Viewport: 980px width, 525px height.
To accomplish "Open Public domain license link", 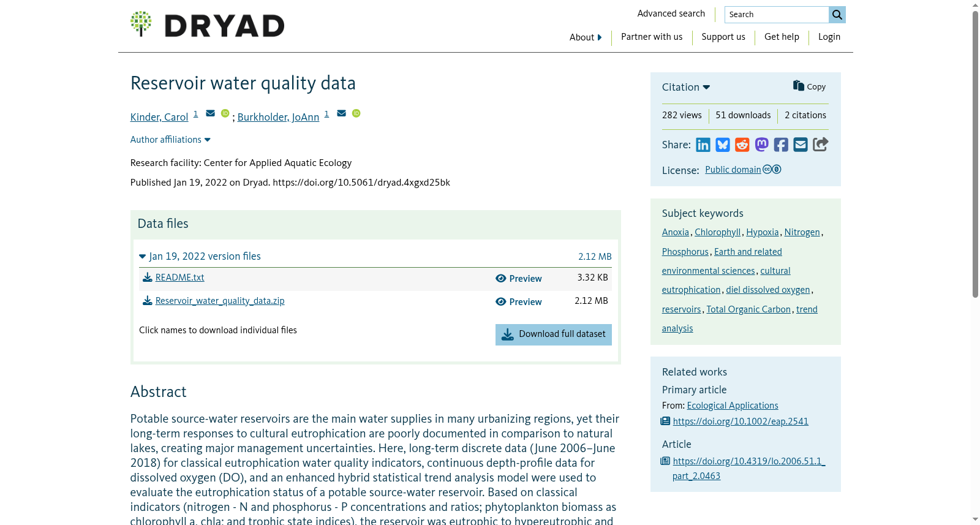I will [x=733, y=170].
